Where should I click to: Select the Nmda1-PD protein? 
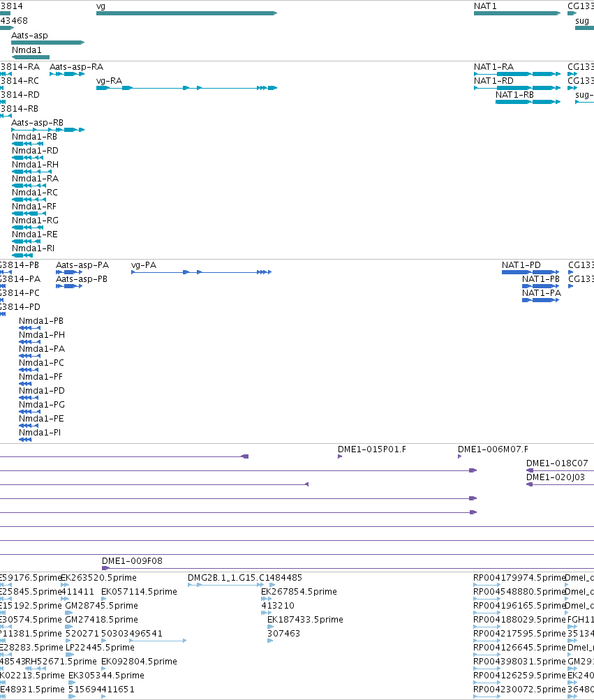29,398
